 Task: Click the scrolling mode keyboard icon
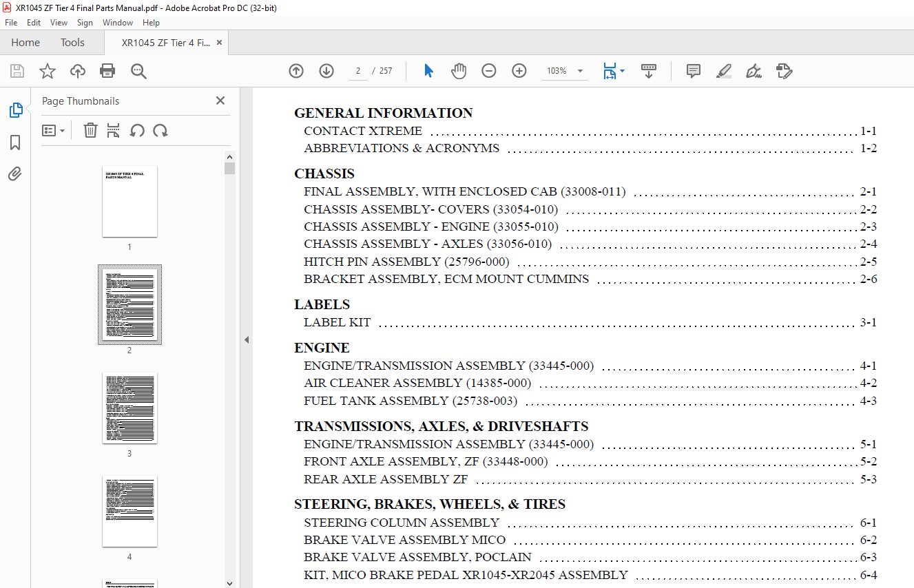click(649, 71)
